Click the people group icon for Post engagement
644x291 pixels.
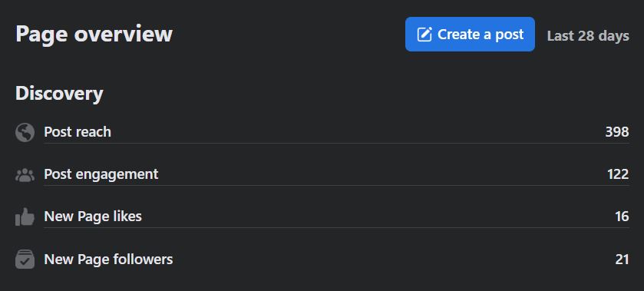pos(25,175)
